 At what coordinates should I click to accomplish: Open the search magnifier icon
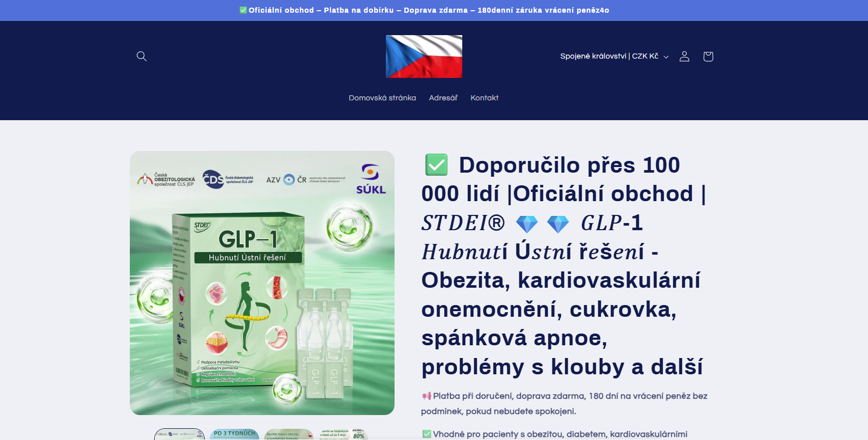pyautogui.click(x=142, y=56)
